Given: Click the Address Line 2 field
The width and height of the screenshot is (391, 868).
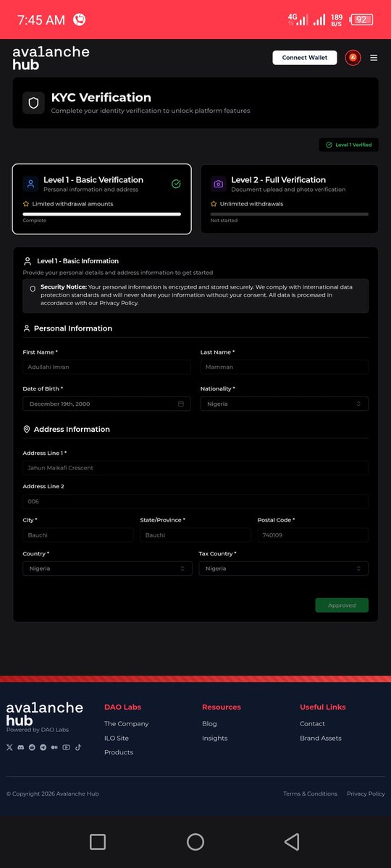Looking at the screenshot, I should pos(195,501).
